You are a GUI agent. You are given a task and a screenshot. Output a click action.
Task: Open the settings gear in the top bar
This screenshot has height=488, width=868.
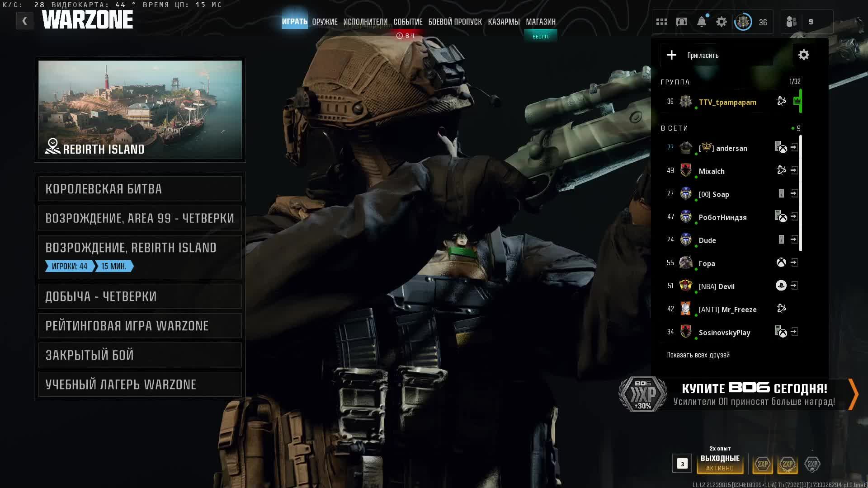click(x=722, y=22)
